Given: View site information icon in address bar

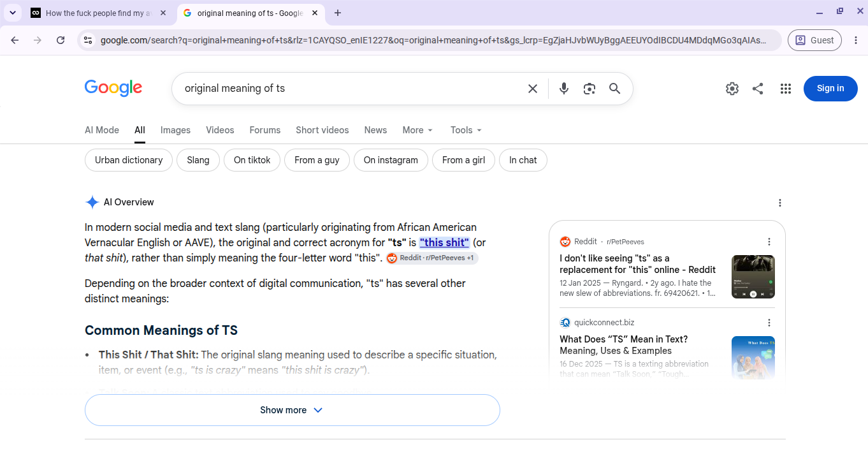Looking at the screenshot, I should 88,40.
